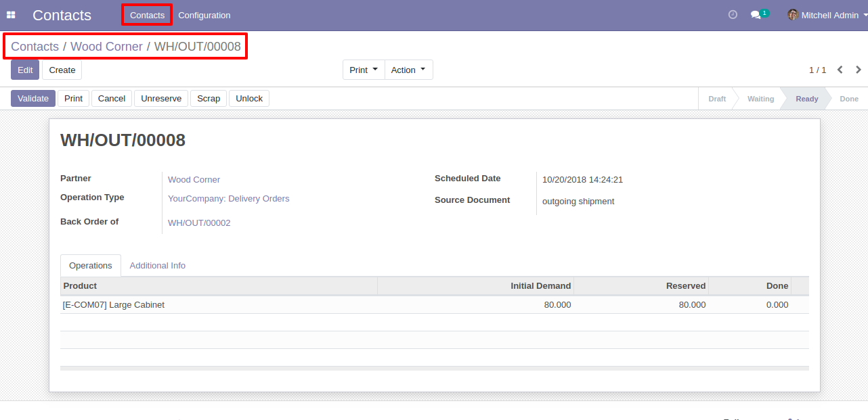Cancel the transfer WH/OUT/00008

[x=112, y=99]
